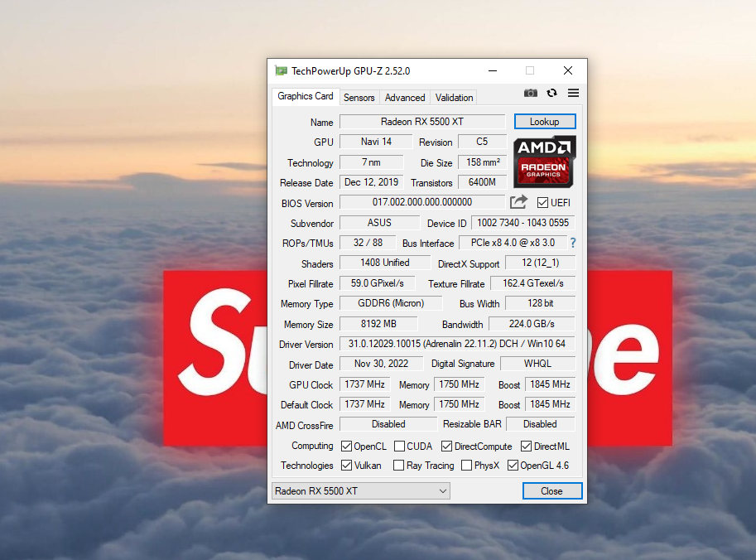Toggle the OpenCL checkbox

[x=346, y=447]
